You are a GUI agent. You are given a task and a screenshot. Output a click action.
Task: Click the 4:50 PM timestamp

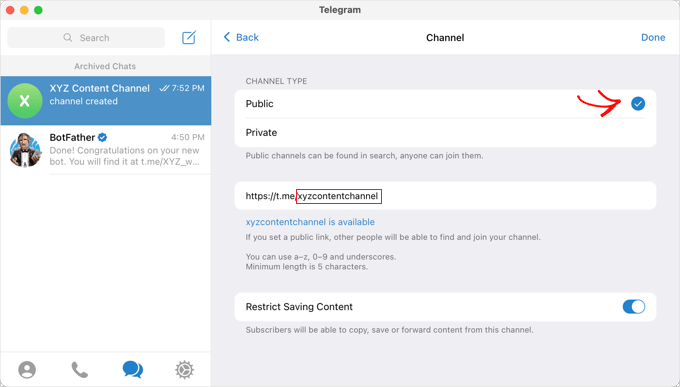188,138
